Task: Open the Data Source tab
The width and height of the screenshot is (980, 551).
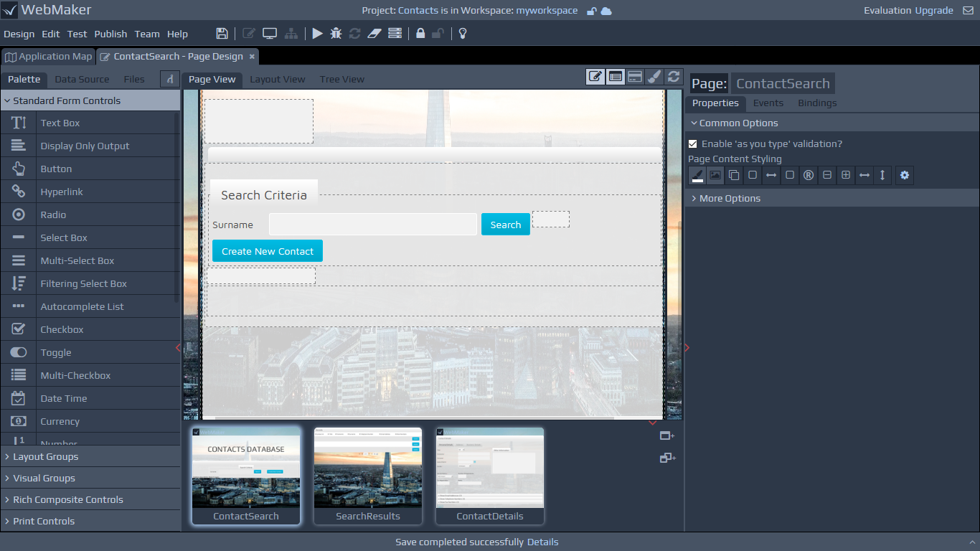Action: coord(82,79)
